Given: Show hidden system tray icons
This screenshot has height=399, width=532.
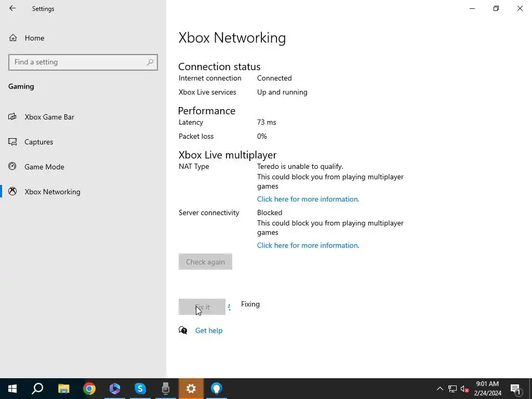Looking at the screenshot, I should point(440,389).
